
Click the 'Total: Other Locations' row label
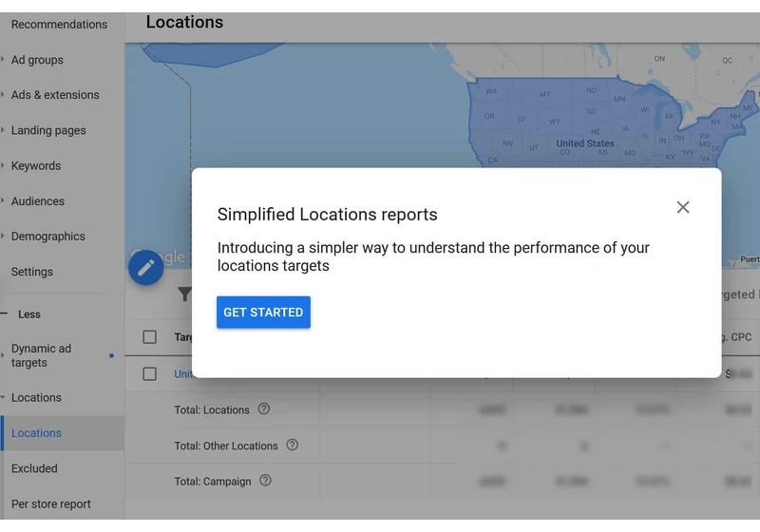click(x=226, y=446)
